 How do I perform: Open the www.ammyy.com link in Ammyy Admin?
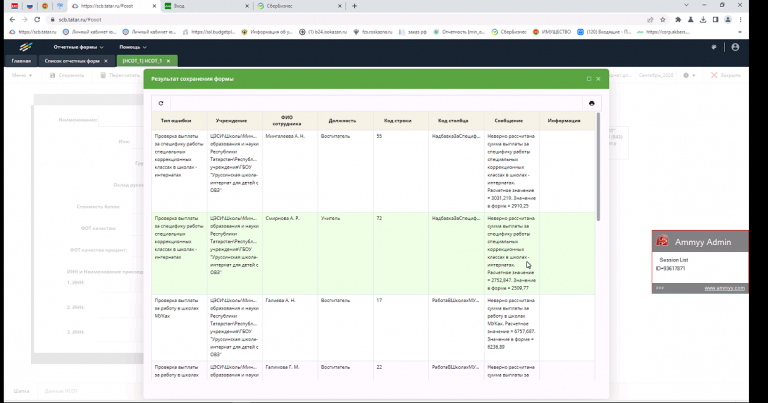(724, 288)
